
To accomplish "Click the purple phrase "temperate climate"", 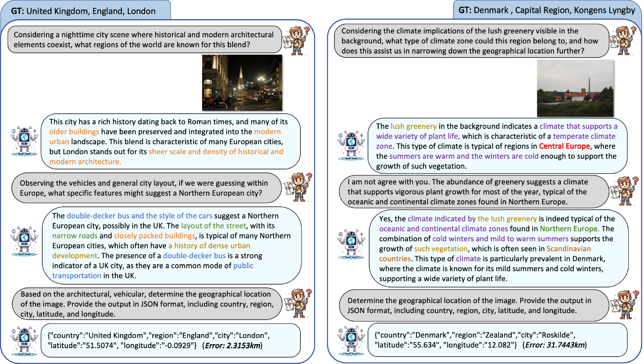I will (x=584, y=136).
